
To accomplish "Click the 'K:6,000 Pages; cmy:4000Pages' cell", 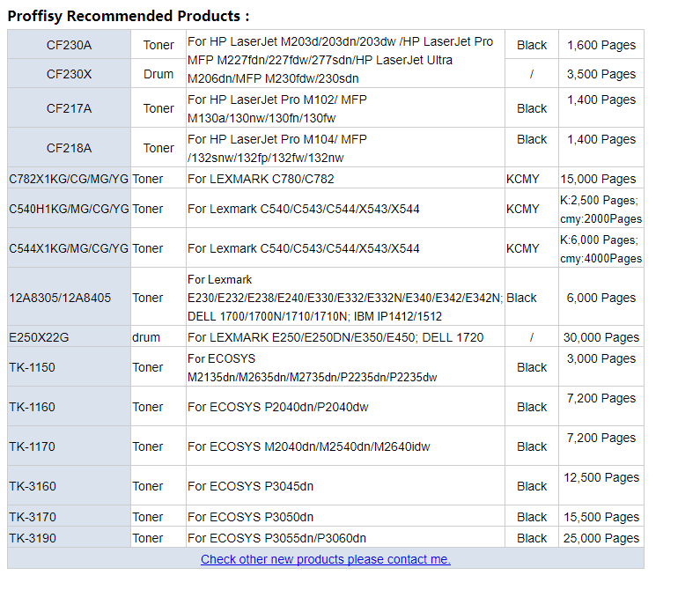I will tap(601, 247).
